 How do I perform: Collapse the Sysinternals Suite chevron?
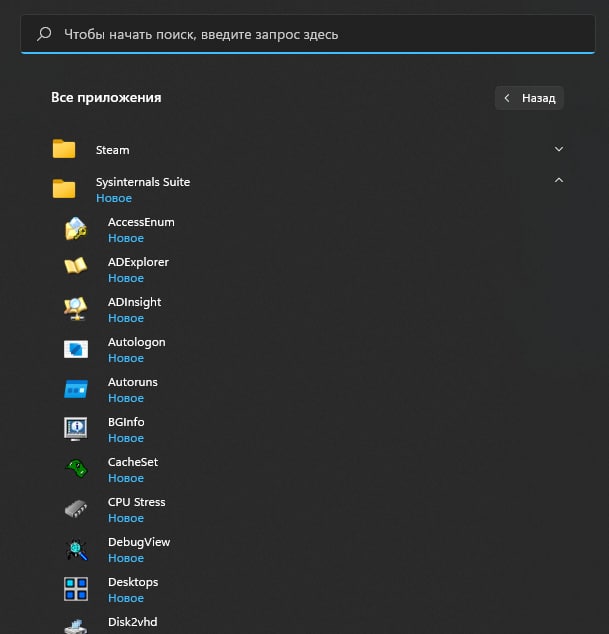click(x=558, y=180)
